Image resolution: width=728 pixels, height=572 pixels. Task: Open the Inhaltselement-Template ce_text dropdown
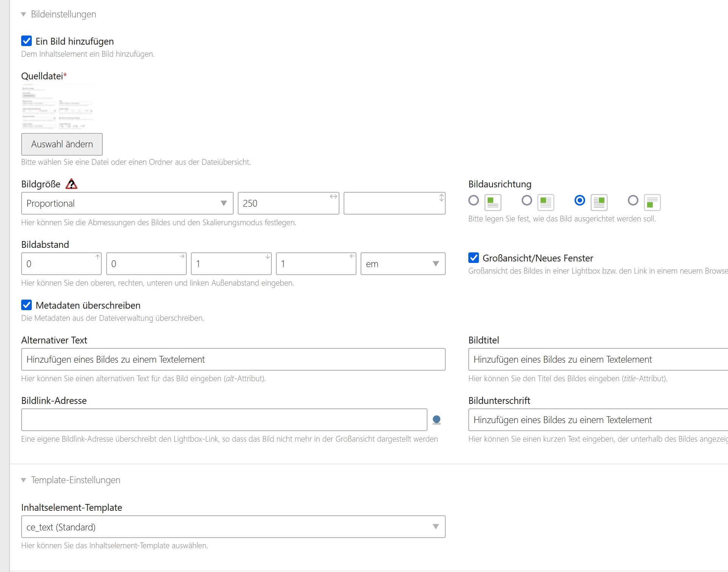point(233,527)
